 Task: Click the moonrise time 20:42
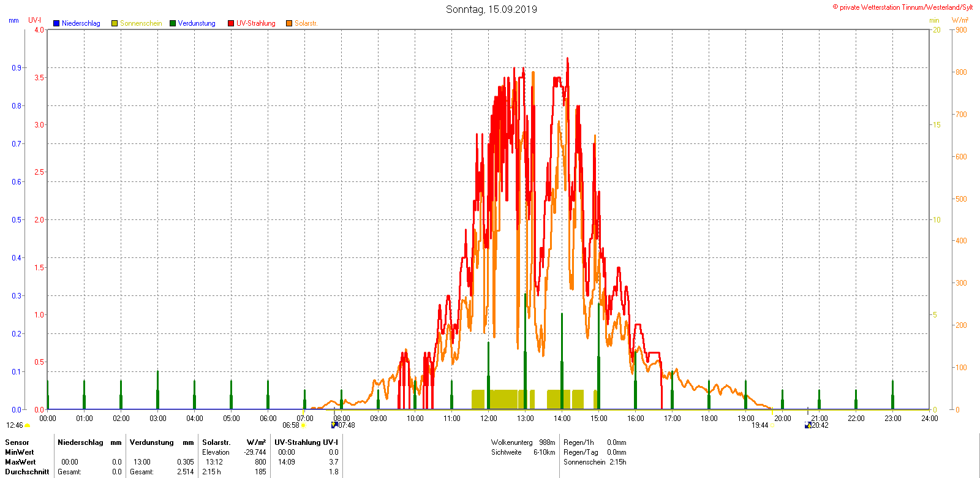pos(820,425)
